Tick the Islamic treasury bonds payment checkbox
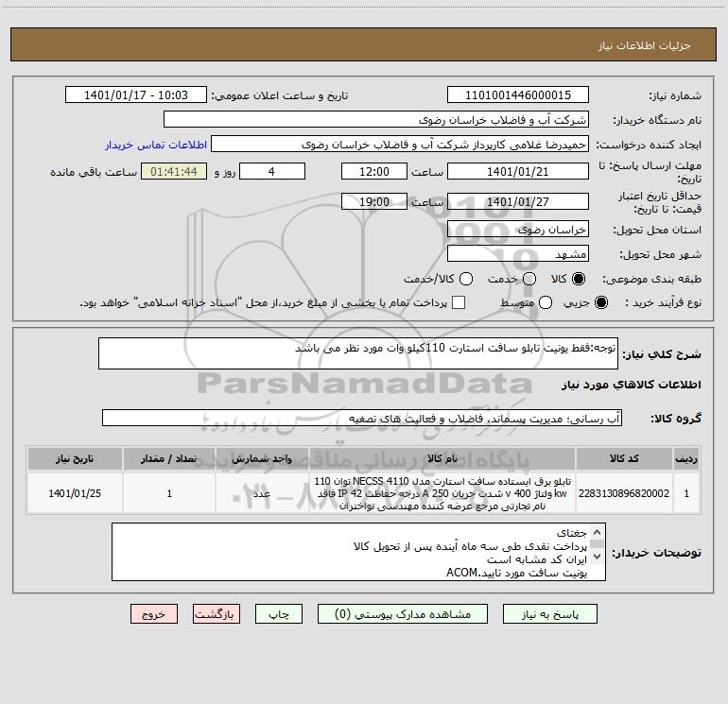728x704 pixels. [x=459, y=302]
